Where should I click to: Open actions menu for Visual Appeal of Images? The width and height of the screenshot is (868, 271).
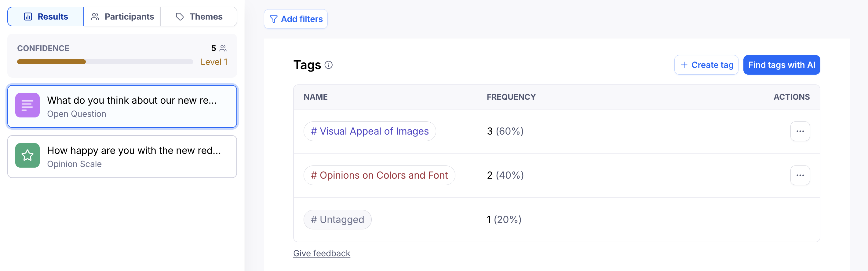click(x=800, y=131)
